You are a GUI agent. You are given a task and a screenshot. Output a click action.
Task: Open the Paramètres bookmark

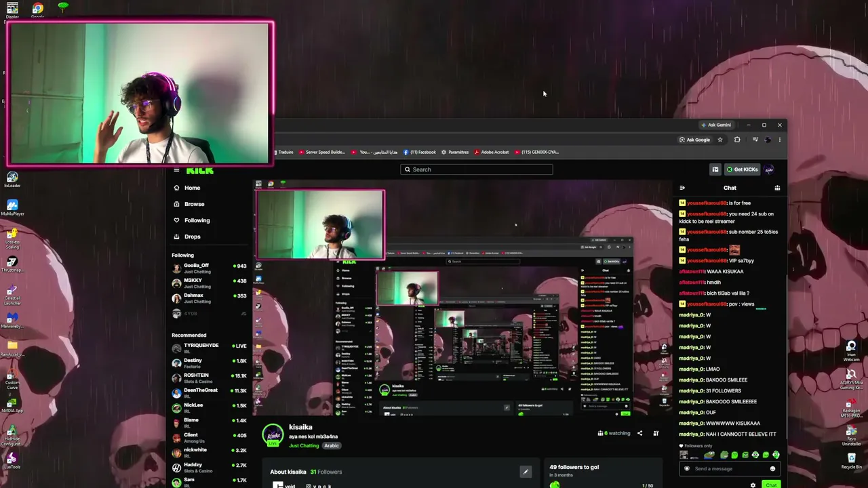coord(455,152)
